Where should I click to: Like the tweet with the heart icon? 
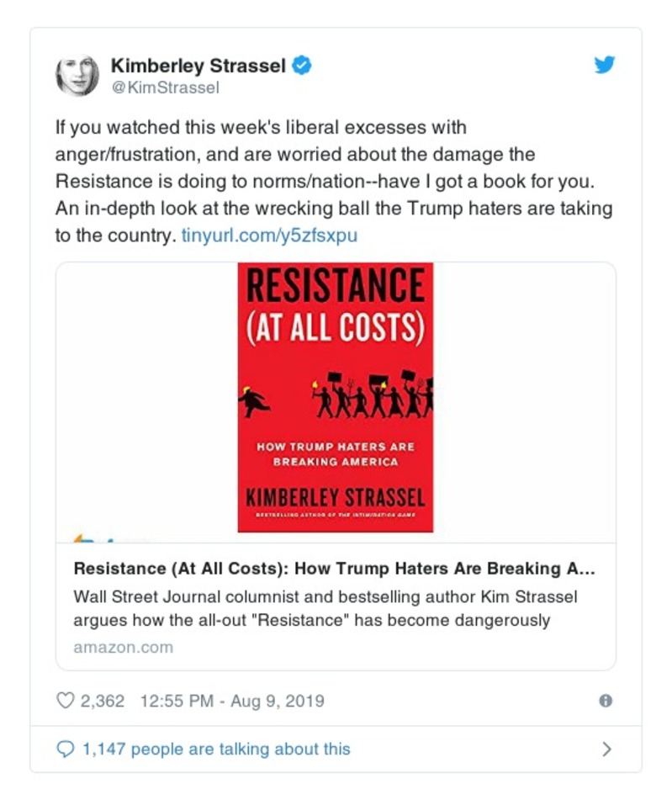point(65,701)
